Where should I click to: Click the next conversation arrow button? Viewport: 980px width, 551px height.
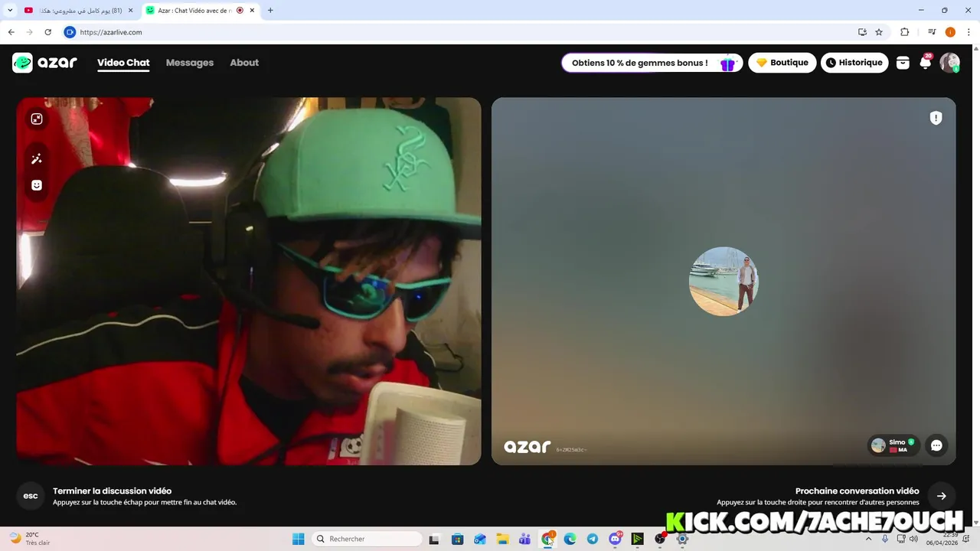(942, 496)
